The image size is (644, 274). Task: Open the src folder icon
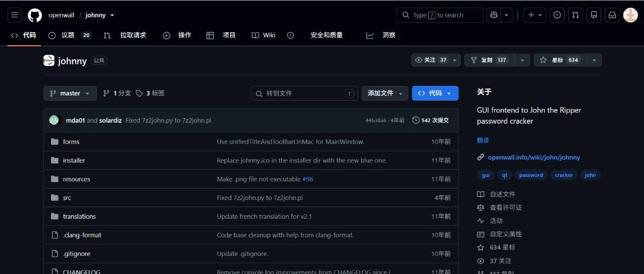click(55, 198)
